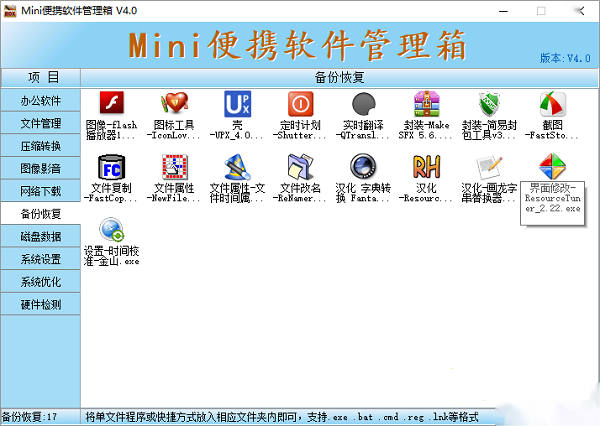Launch the ResourceTuner interface editor
Viewport: 600px width, 426px height.
coord(552,168)
